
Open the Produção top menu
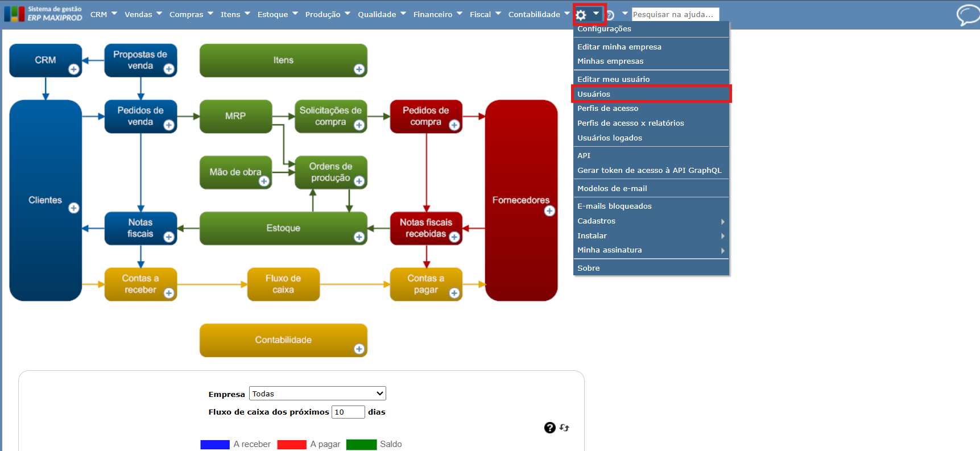328,14
